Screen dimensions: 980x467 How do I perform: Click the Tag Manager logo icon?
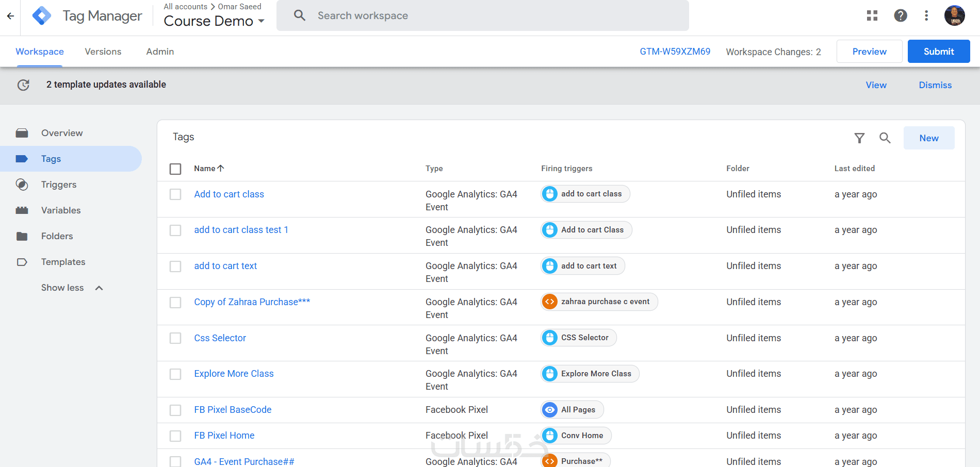coord(42,16)
